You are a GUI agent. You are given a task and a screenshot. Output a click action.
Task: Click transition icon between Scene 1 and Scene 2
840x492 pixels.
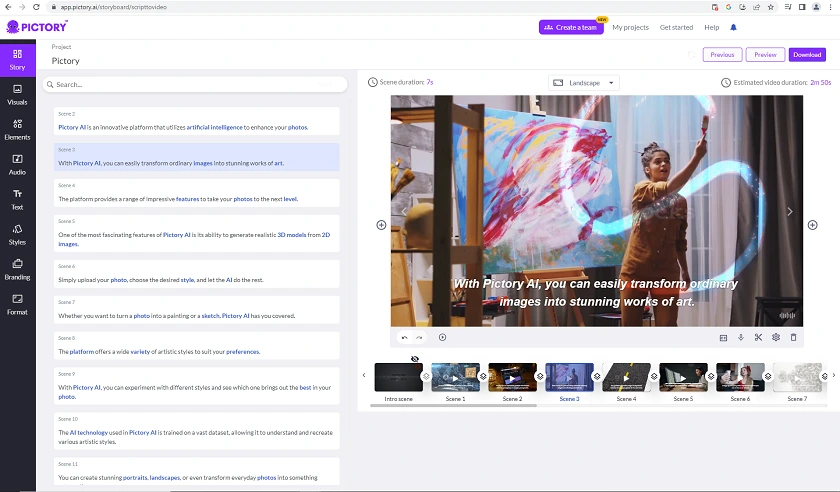pyautogui.click(x=483, y=376)
